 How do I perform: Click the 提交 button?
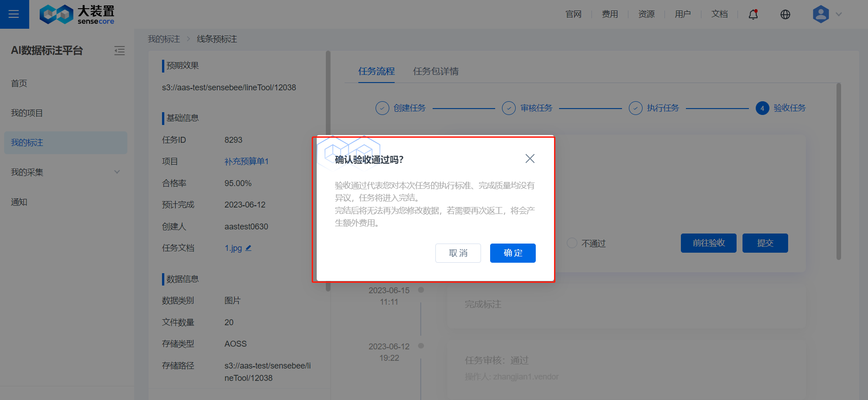765,243
